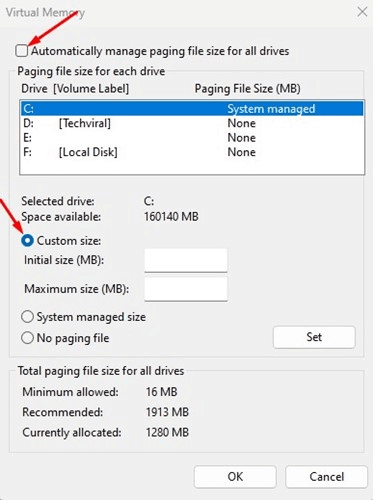Select the D: [Techviral] drive
The width and height of the screenshot is (373, 500).
click(192, 123)
